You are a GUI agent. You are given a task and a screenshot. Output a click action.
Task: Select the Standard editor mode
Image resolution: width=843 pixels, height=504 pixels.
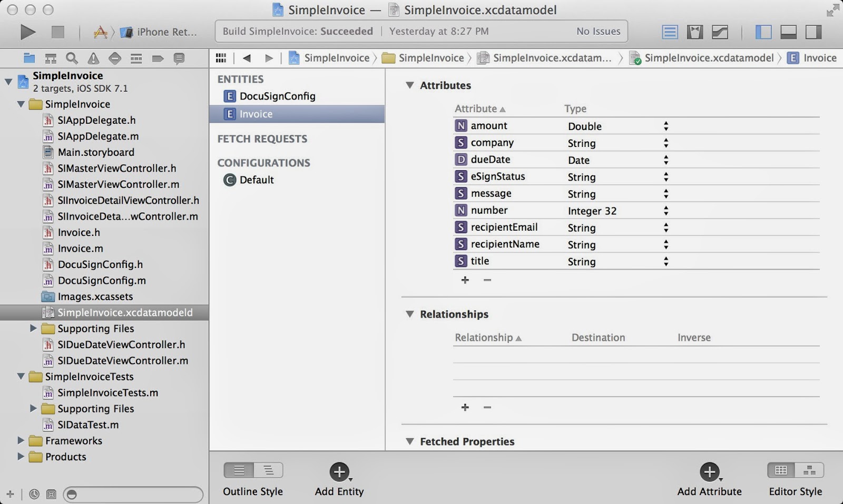pyautogui.click(x=670, y=32)
